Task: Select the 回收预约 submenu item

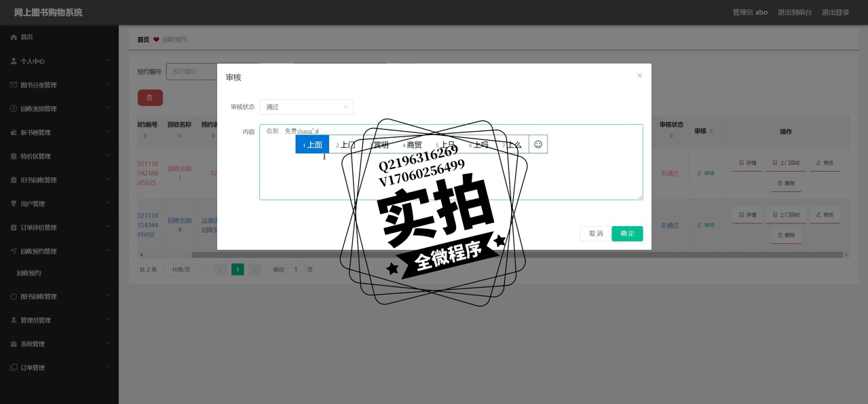Action: click(29, 273)
